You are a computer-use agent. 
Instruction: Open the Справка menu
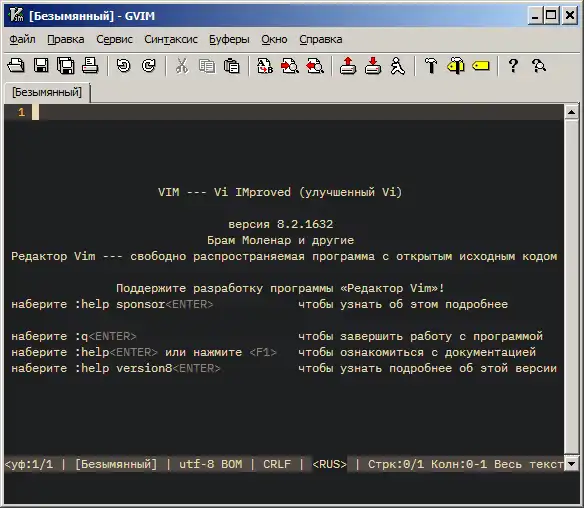coord(321,39)
